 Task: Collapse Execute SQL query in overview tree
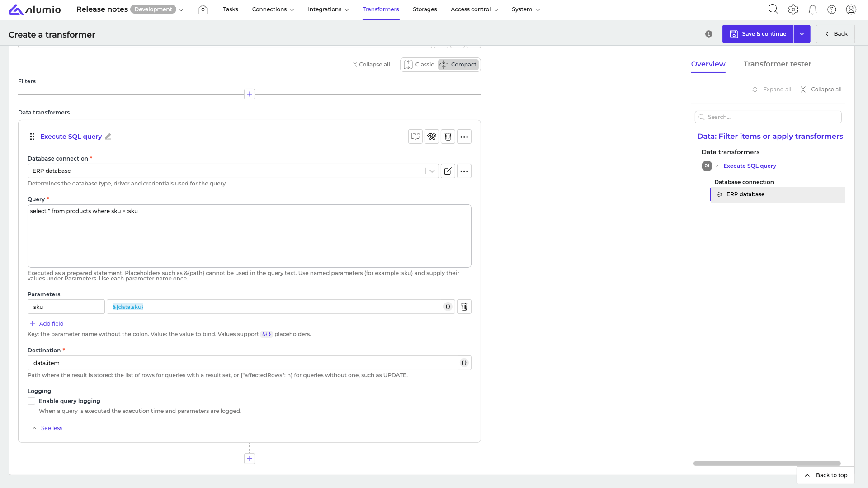(x=718, y=166)
